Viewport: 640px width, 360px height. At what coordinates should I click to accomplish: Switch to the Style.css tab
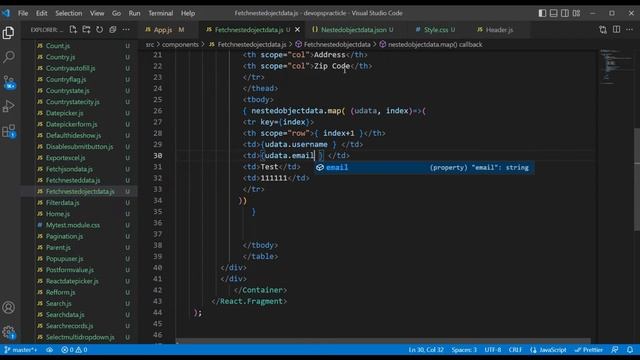pos(436,30)
